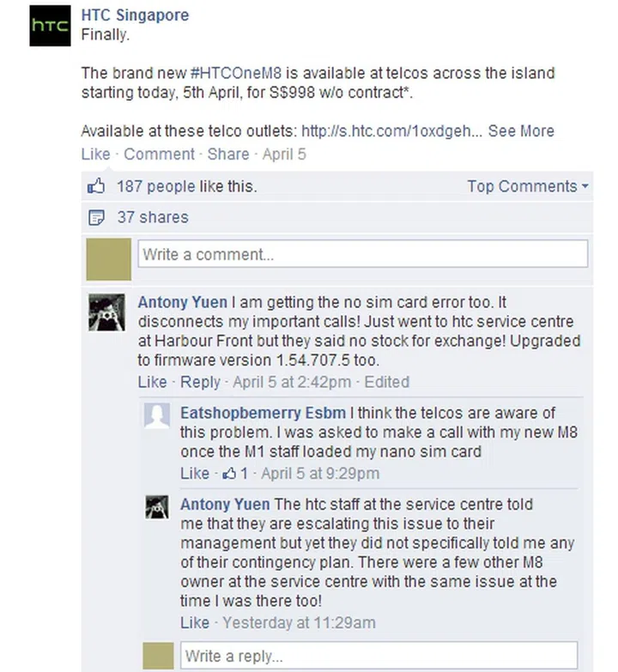Like Eatshopbemerry Esbm's reply
The width and height of the screenshot is (618, 672).
195,473
